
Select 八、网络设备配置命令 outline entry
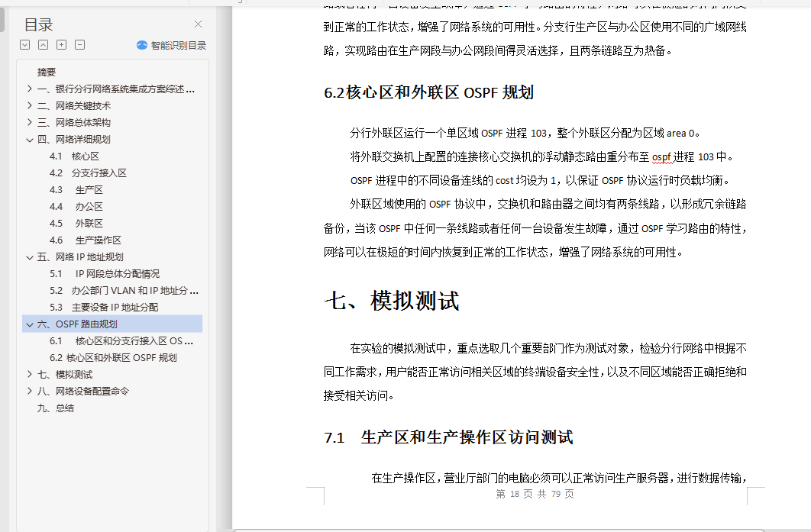83,392
